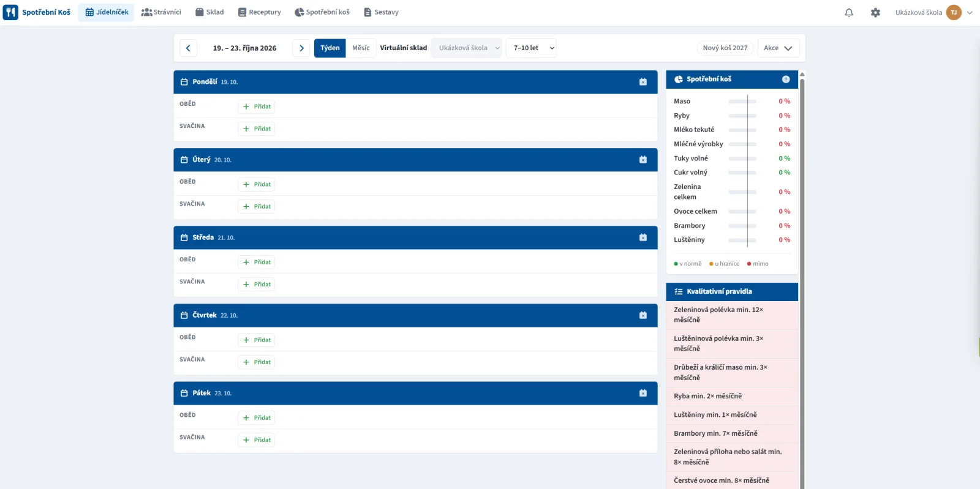This screenshot has width=980, height=489.
Task: Add a meal to Čtvrtek Oběd
Action: click(x=257, y=340)
